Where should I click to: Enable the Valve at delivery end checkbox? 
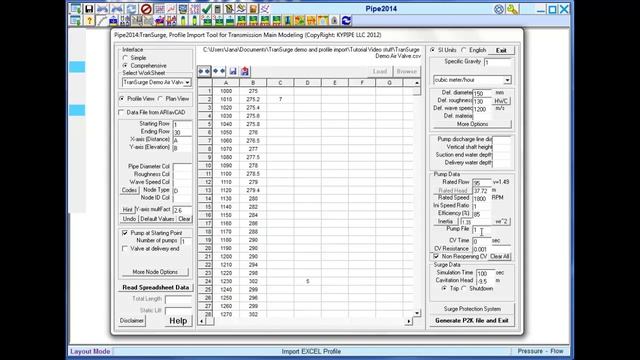(x=125, y=249)
